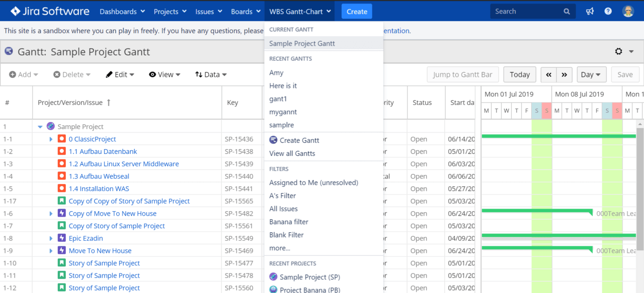The image size is (644, 293).
Task: Open the Boards dropdown menu
Action: pos(246,11)
